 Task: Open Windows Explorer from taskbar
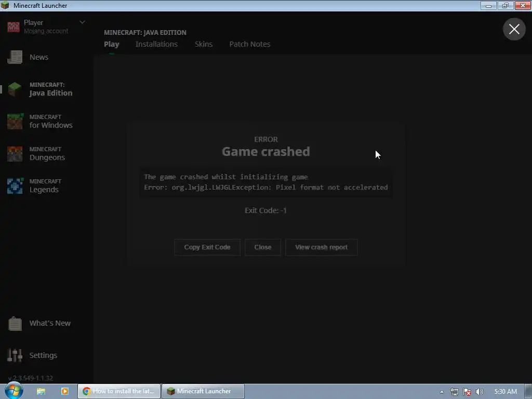click(41, 391)
